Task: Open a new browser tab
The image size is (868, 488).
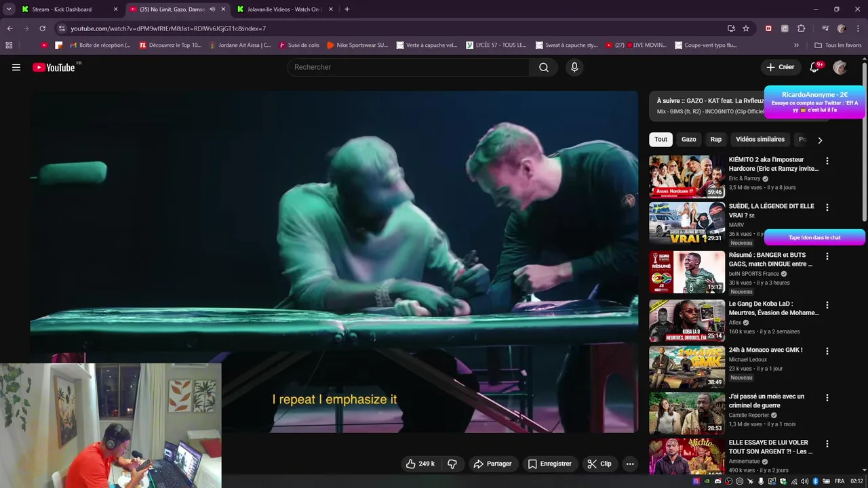Action: click(347, 9)
